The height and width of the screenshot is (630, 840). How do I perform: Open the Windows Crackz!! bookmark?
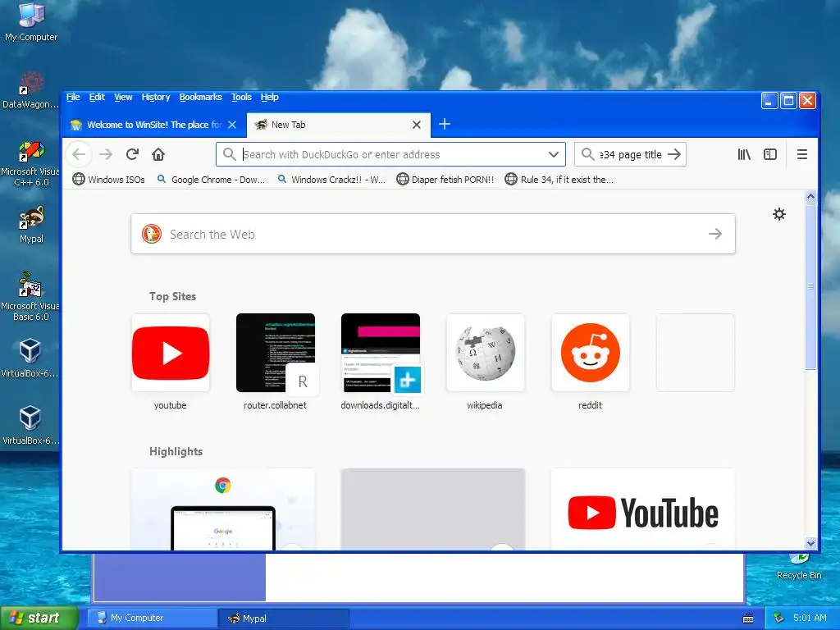tap(331, 180)
